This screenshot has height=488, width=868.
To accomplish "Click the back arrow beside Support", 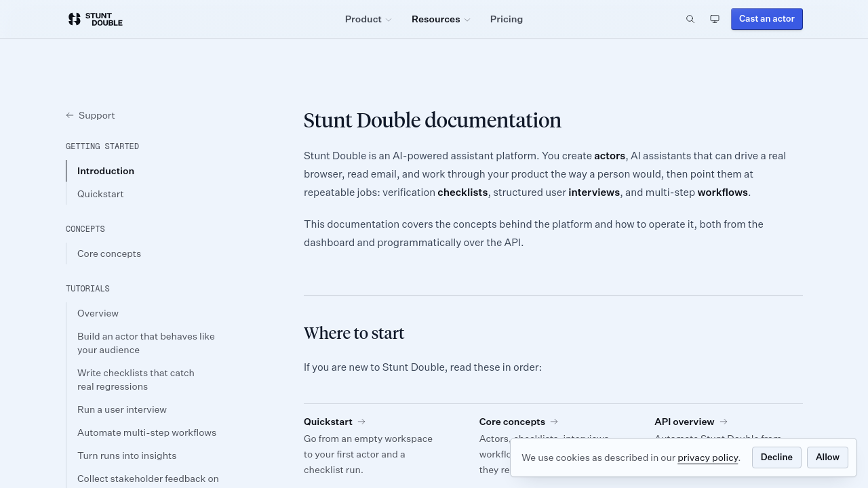I will [x=70, y=115].
